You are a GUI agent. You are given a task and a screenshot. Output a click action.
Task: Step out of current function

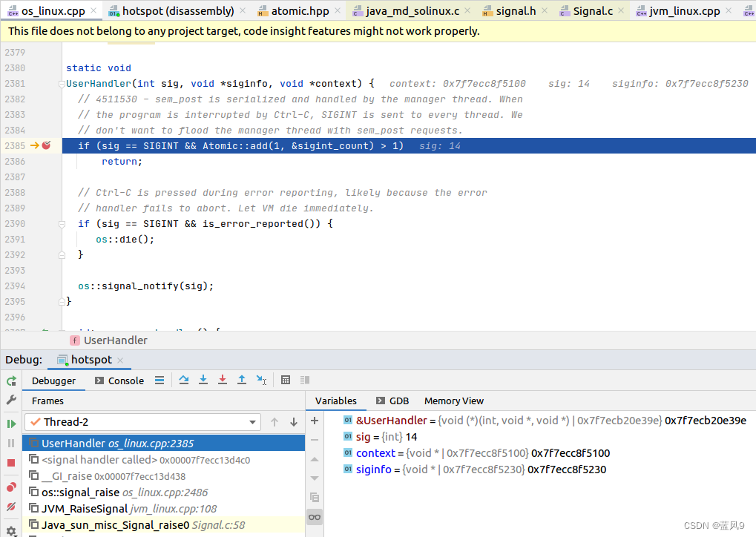coord(242,380)
